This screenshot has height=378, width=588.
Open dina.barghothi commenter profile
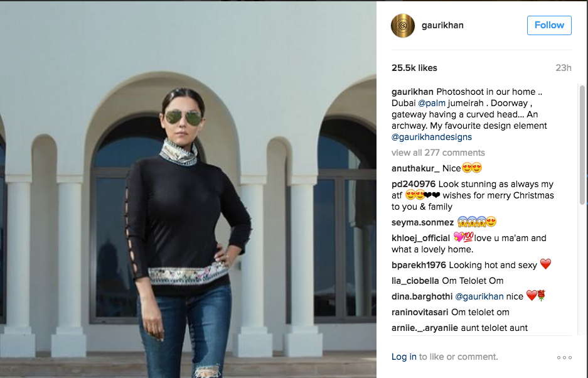pyautogui.click(x=422, y=296)
